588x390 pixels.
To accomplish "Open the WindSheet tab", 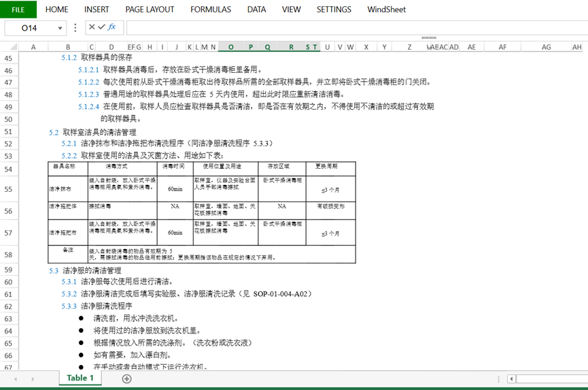I will [386, 10].
